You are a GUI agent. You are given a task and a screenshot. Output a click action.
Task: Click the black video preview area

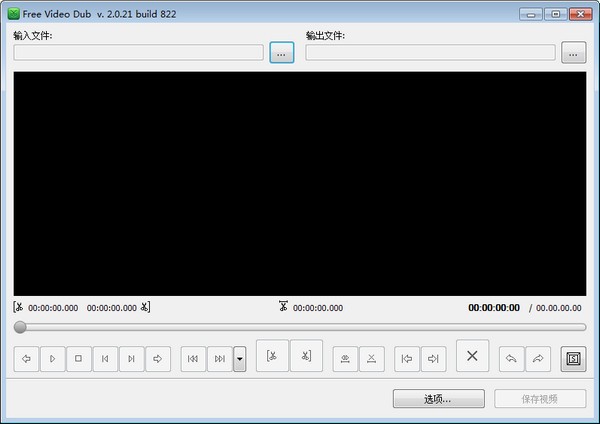click(x=300, y=184)
